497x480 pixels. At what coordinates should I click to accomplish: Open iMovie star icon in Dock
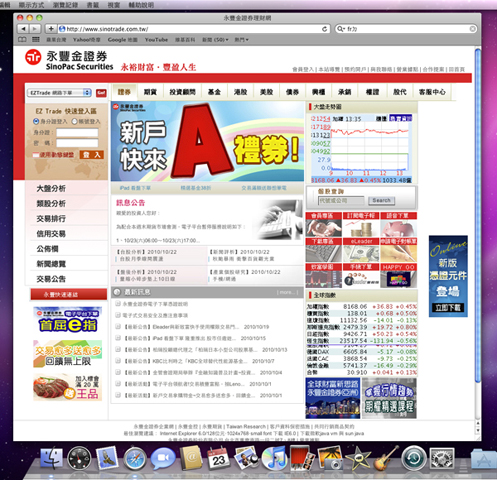pyautogui.click(x=358, y=458)
